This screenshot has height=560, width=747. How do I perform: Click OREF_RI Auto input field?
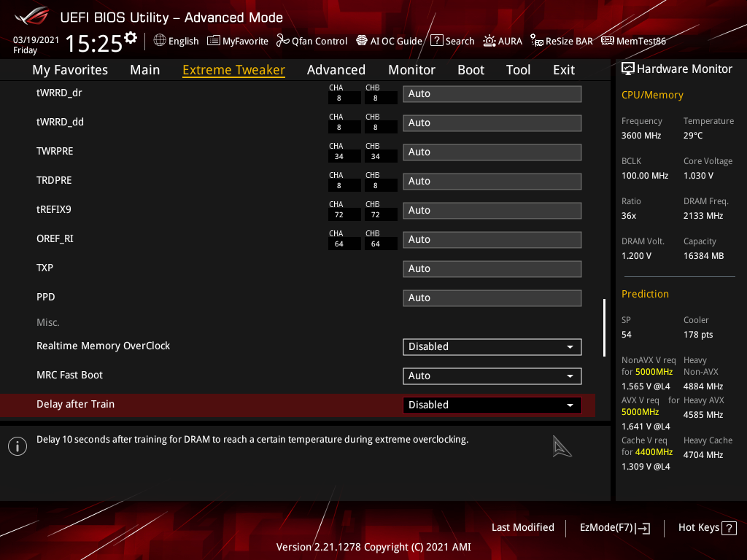pos(492,239)
